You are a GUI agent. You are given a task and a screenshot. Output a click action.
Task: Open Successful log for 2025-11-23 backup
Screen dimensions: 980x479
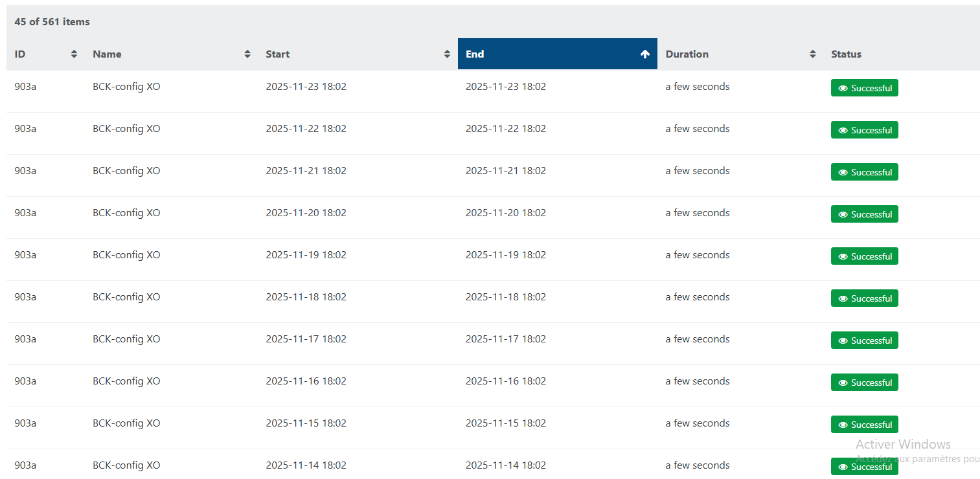pyautogui.click(x=864, y=88)
